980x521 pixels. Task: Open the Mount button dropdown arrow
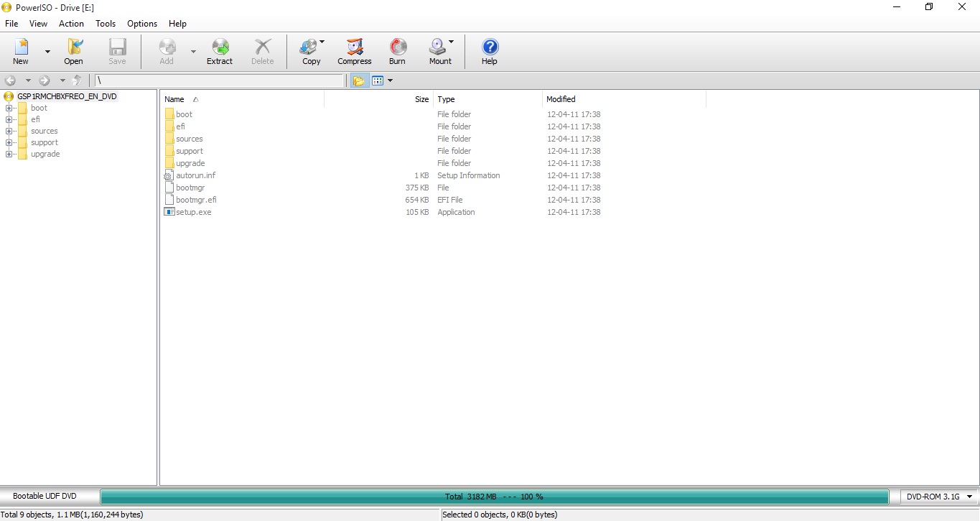[451, 42]
